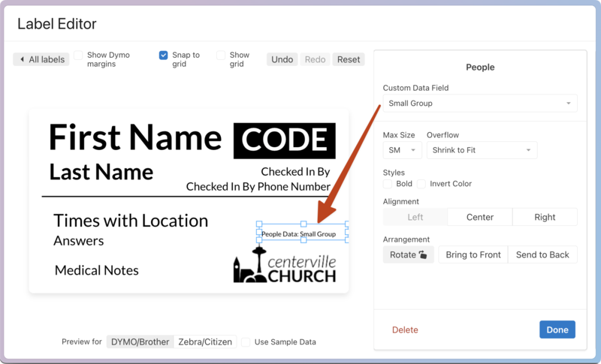Select the Centerville Church logo image
The image size is (601, 364).
(285, 265)
